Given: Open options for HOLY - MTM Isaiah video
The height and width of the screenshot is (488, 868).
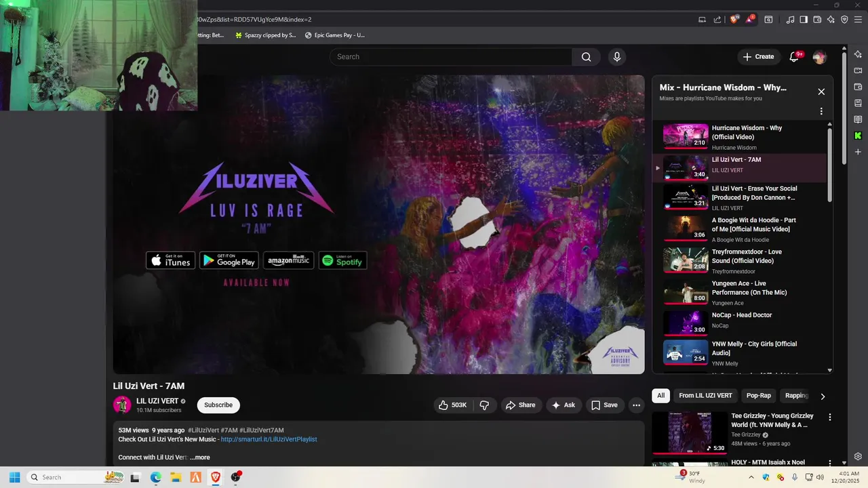Looking at the screenshot, I should tap(829, 463).
